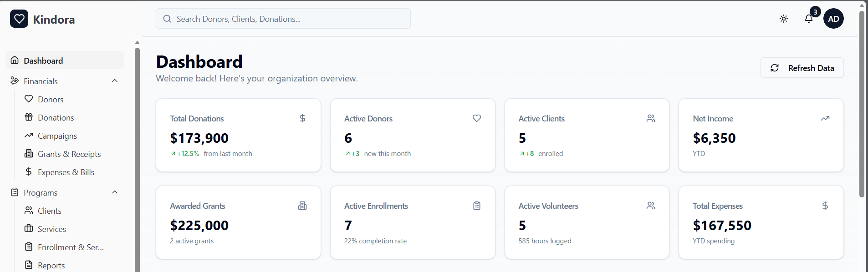Click the dollar icon on Total Donations card
This screenshot has height=272, width=868.
[302, 118]
